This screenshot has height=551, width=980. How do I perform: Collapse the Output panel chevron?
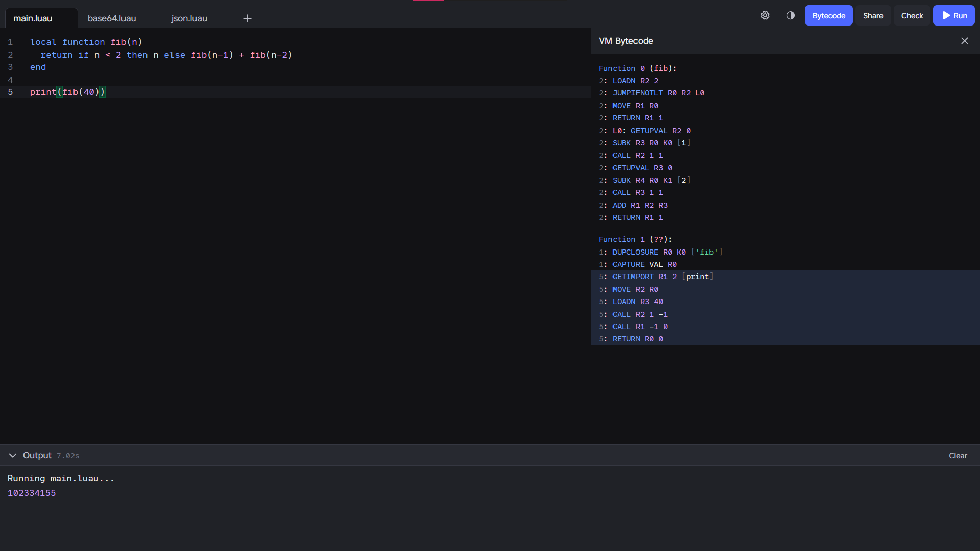click(13, 455)
